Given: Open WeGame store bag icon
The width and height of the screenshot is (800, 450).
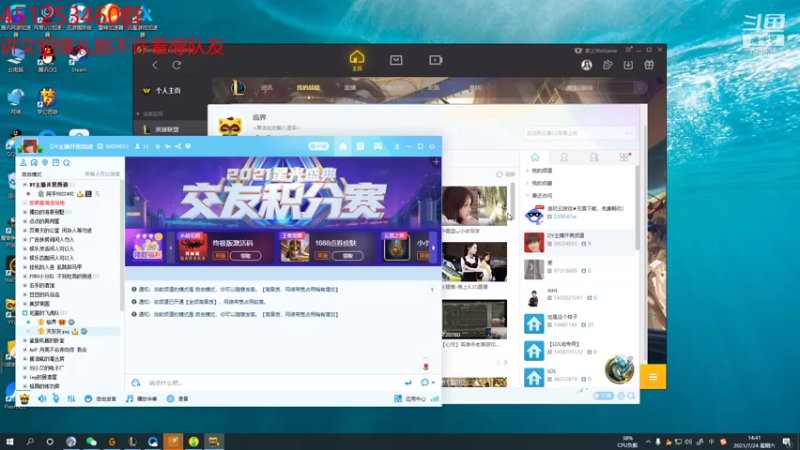Looking at the screenshot, I should 396,60.
